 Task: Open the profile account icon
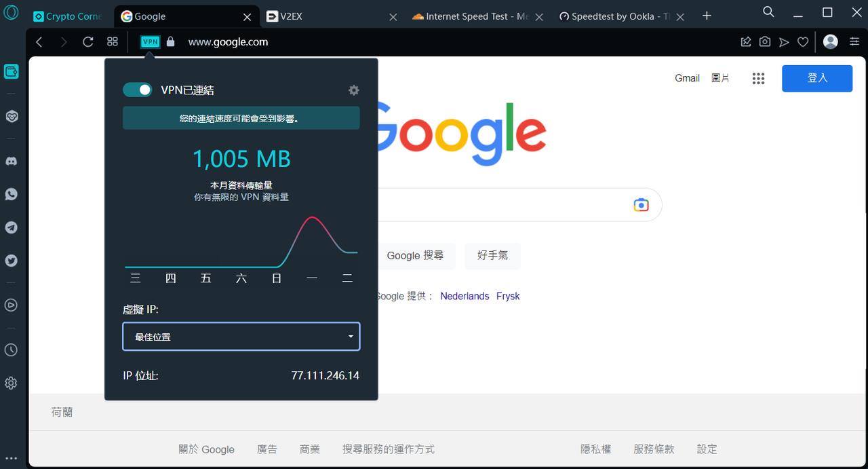(831, 42)
